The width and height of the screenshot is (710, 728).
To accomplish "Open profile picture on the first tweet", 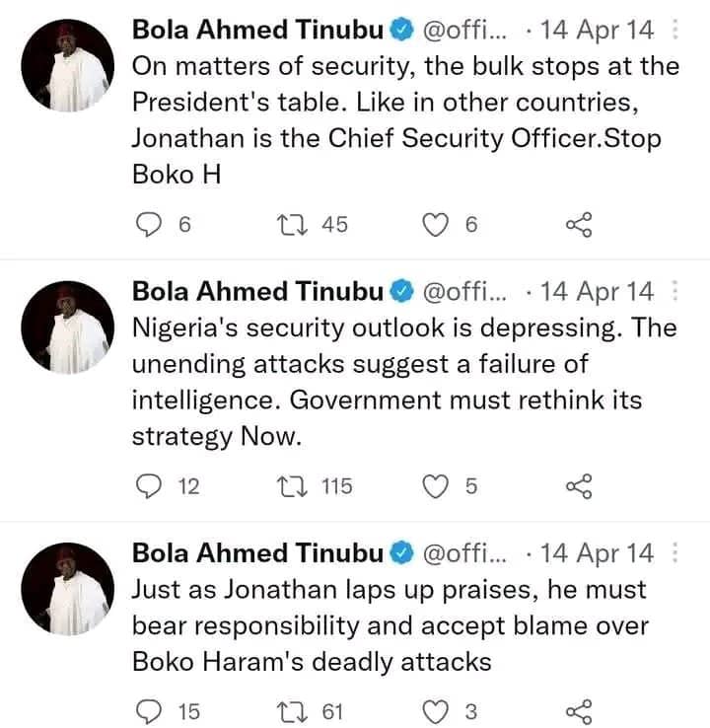I will 68,65.
